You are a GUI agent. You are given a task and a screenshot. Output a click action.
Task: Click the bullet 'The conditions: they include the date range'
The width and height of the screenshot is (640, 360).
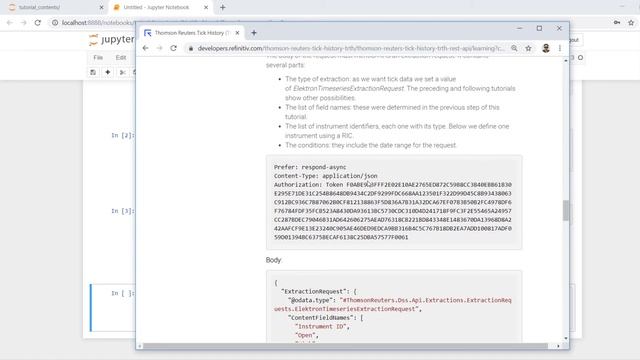pos(371,145)
